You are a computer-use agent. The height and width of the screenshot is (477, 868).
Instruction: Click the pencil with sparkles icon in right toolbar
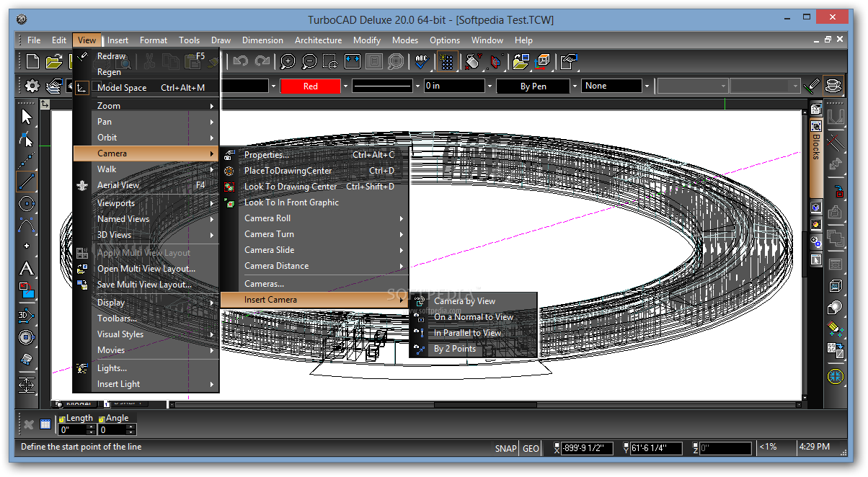(x=835, y=329)
